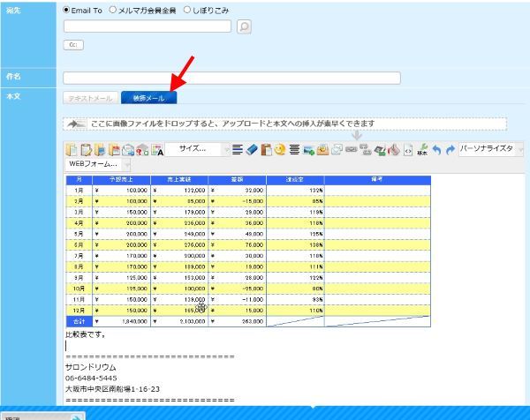Switch to the テキストメール tab
Screen dimensions: 530x420
click(91, 98)
